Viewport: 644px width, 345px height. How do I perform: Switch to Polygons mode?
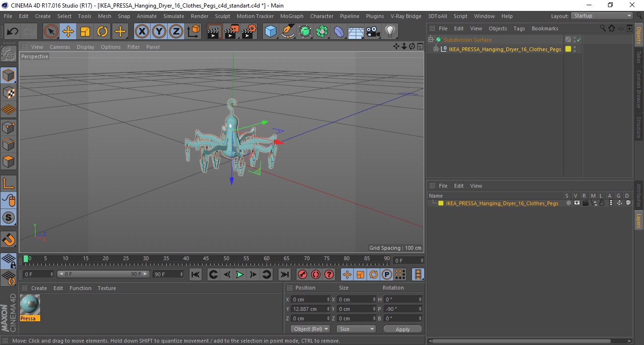(9, 161)
